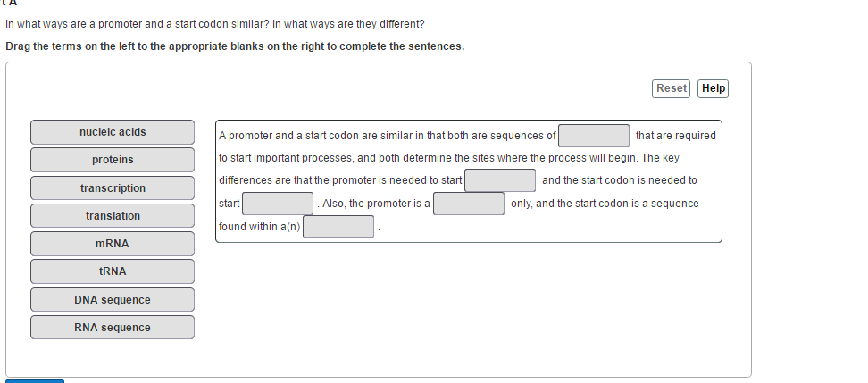Click the sentence completion box area
Viewport: 868px width, 383px height.
pos(468,181)
